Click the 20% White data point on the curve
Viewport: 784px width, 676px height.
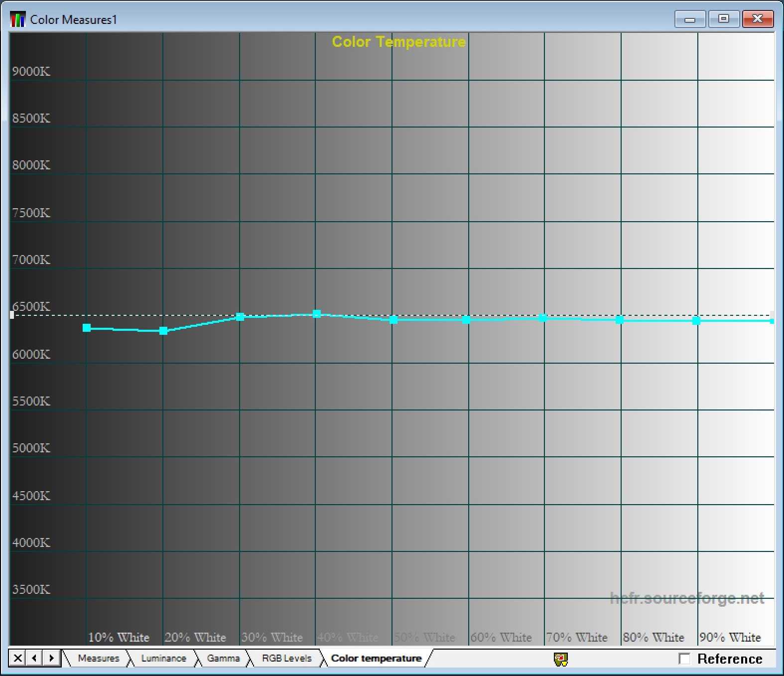click(163, 331)
